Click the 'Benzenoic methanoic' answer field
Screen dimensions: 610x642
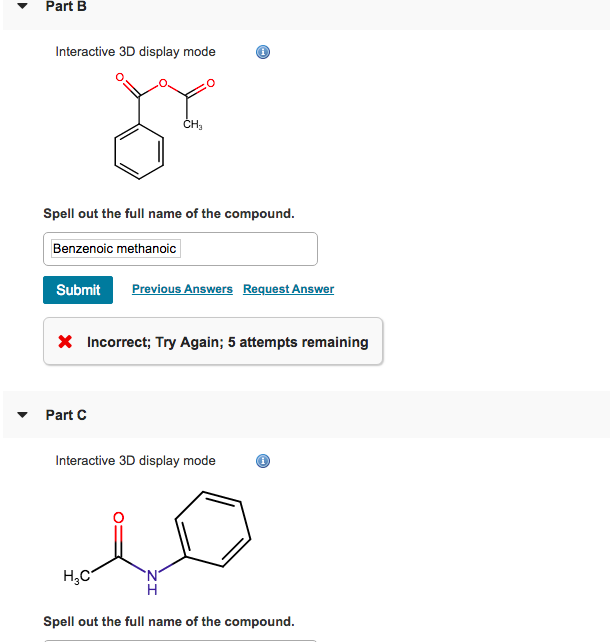pyautogui.click(x=180, y=249)
